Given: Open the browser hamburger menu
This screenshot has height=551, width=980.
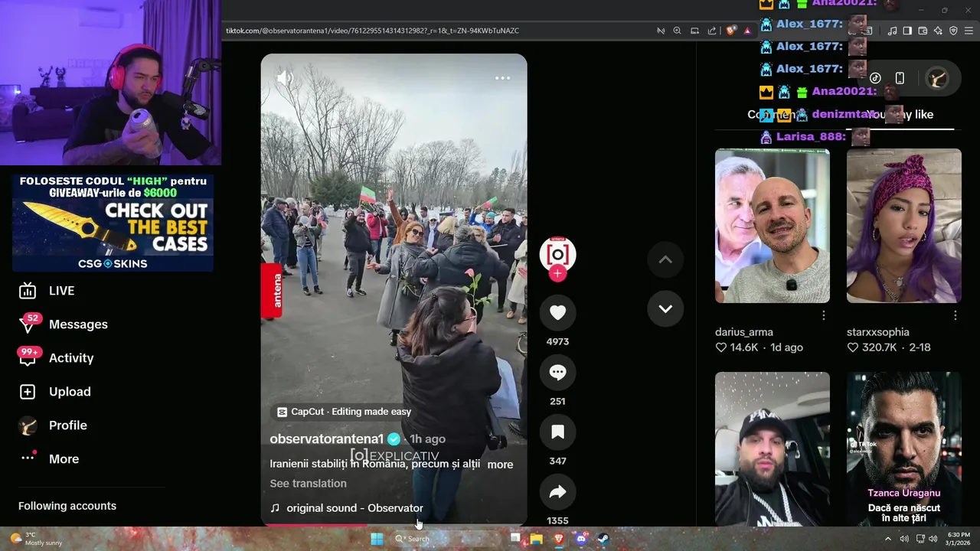Looking at the screenshot, I should (969, 31).
